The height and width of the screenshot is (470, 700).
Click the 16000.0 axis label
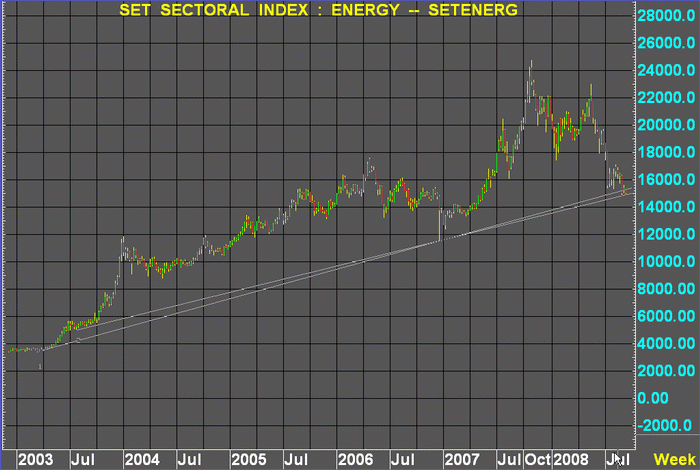(666, 180)
